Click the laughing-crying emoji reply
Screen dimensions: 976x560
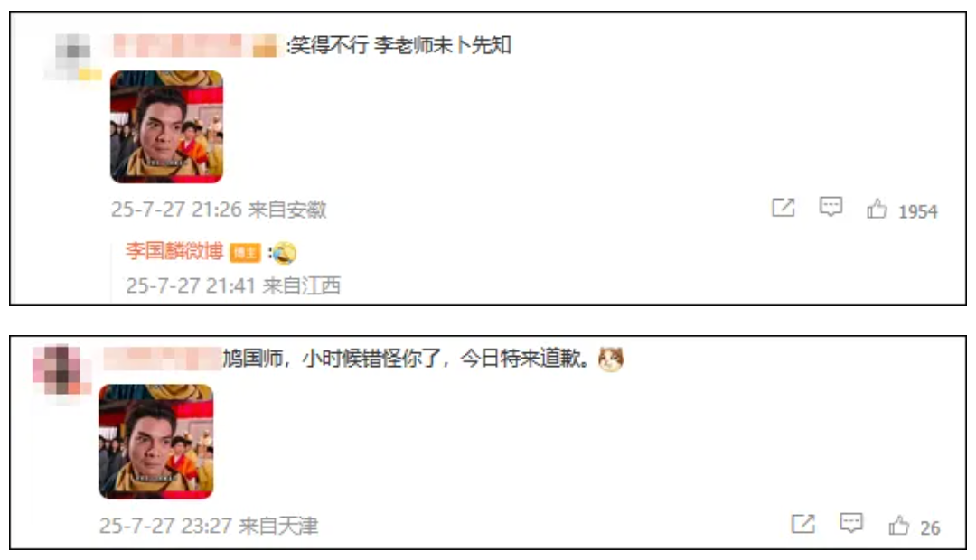coord(284,253)
